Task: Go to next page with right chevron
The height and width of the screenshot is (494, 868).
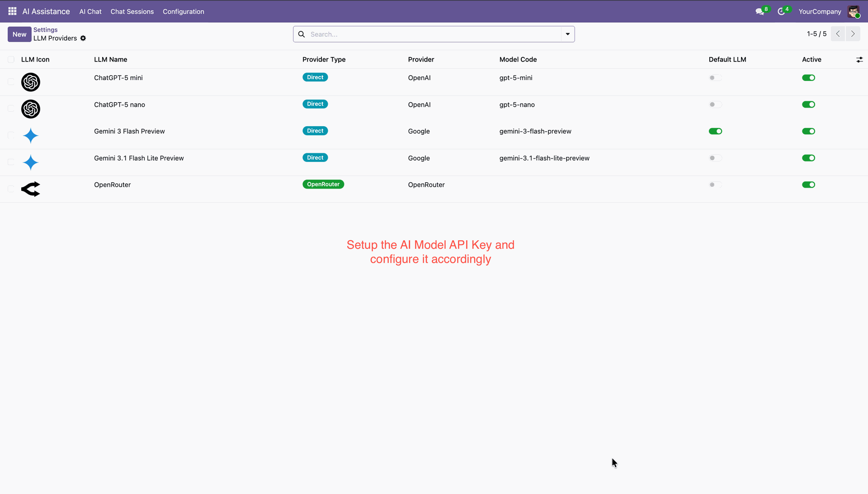Action: (x=853, y=34)
